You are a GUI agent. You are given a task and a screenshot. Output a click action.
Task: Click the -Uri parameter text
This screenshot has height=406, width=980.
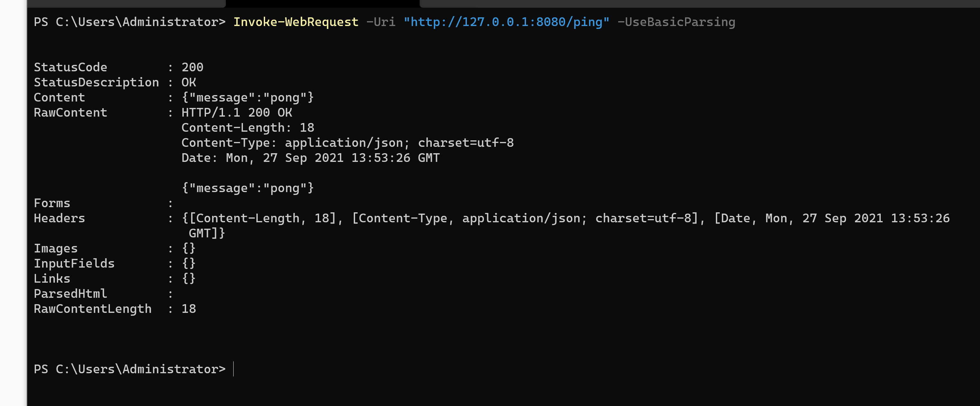pos(380,22)
